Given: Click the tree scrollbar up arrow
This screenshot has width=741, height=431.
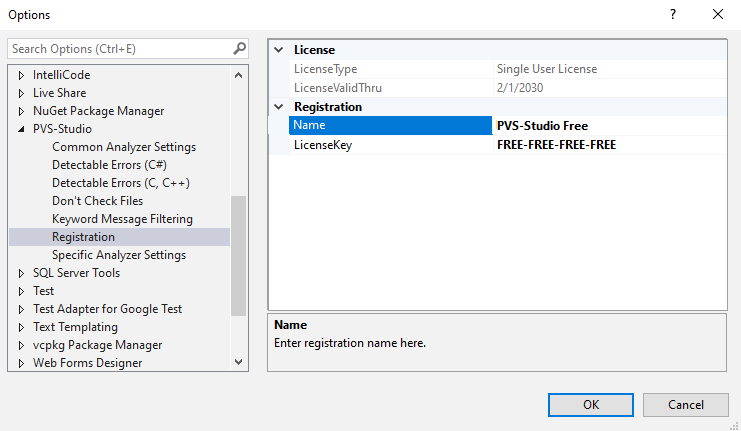Looking at the screenshot, I should click(238, 75).
